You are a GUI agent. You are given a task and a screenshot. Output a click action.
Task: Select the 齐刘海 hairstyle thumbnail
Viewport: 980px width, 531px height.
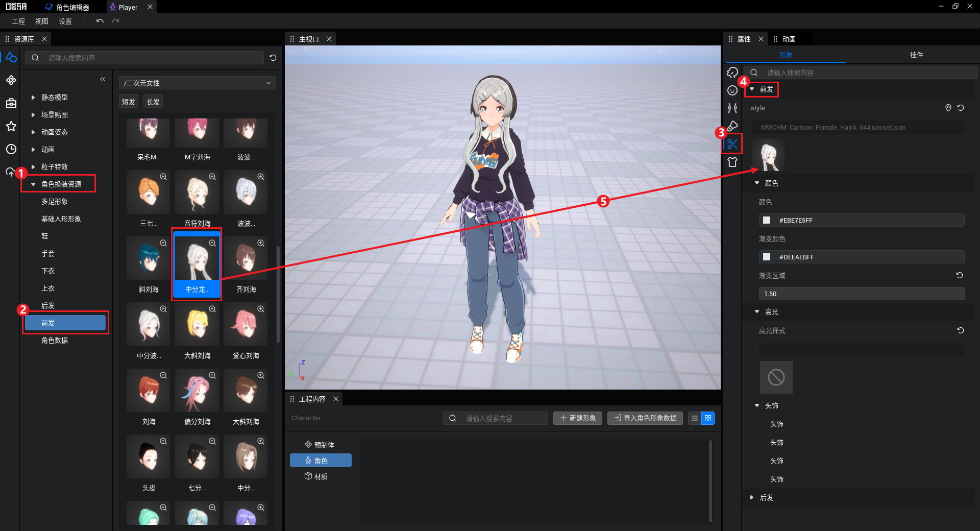(x=246, y=259)
